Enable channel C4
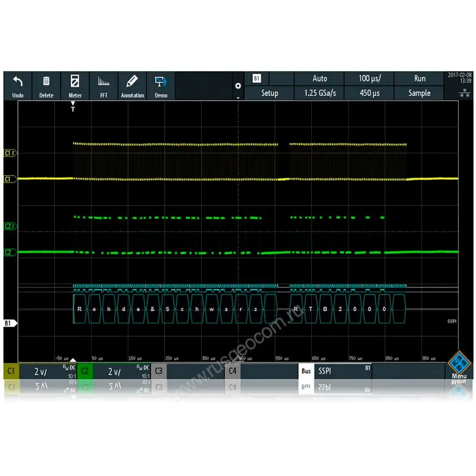The height and width of the screenshot is (476, 476). 233,371
